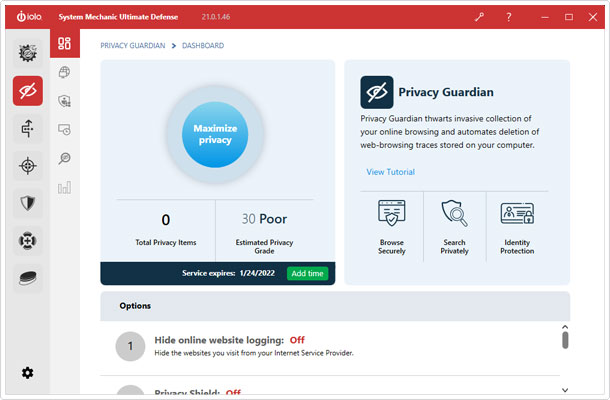Click the numbered 1 option circle
Image resolution: width=610 pixels, height=400 pixels.
click(x=130, y=346)
